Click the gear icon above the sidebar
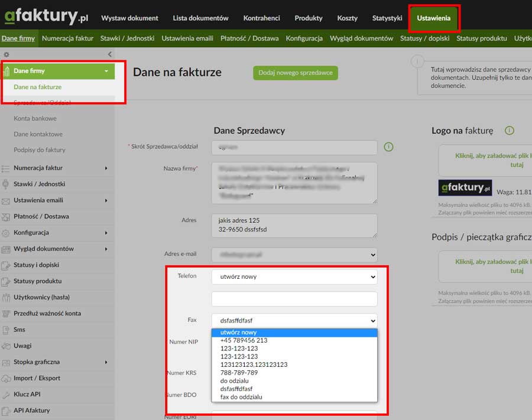The height and width of the screenshot is (420, 532). [x=7, y=54]
